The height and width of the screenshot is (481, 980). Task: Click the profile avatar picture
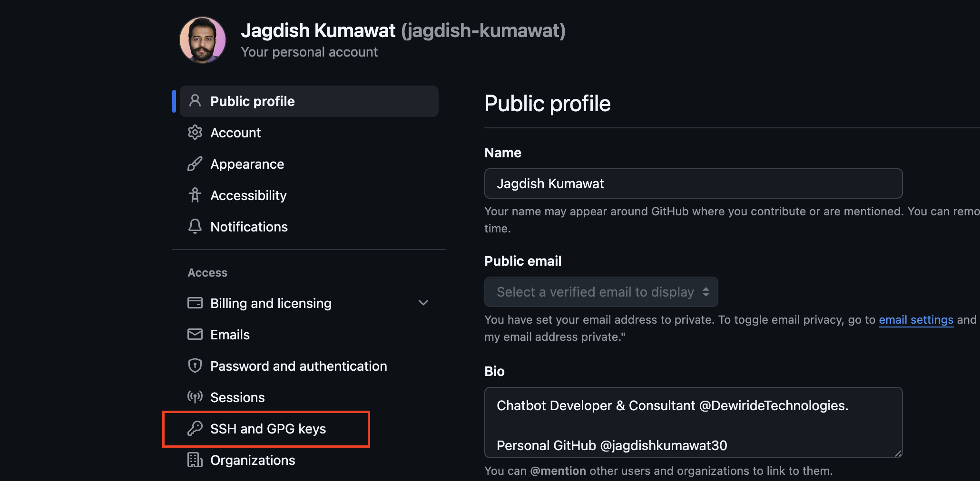[x=202, y=40]
